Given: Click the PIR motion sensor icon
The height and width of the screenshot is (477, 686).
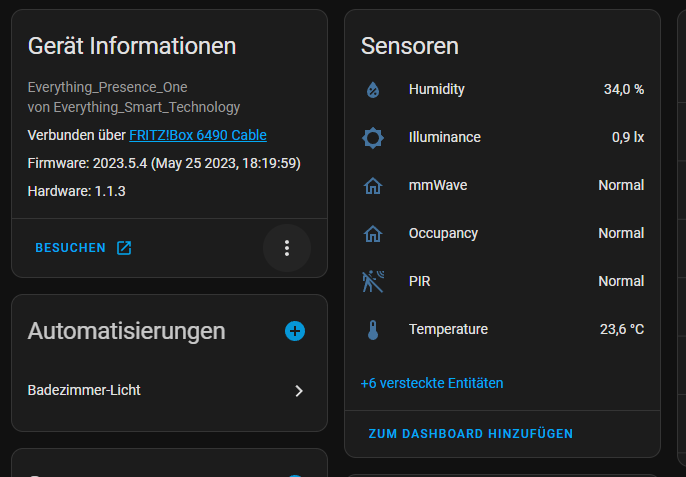Looking at the screenshot, I should click(373, 281).
